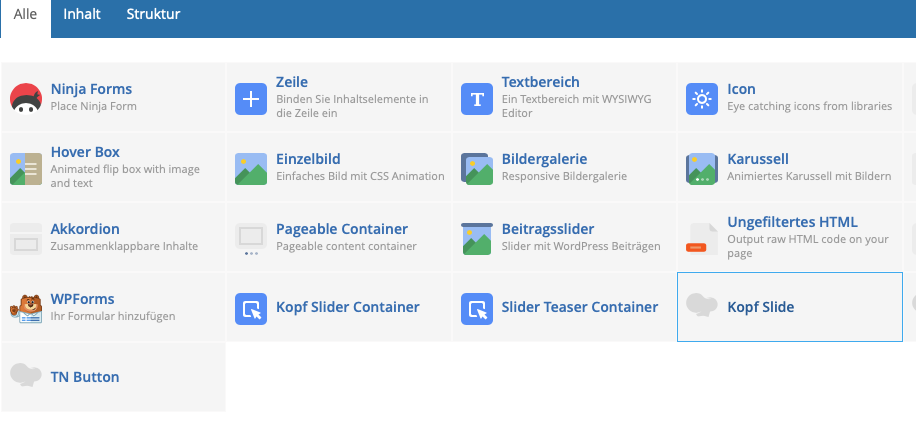
Task: Click the Beitragsslider icon
Action: 477,239
